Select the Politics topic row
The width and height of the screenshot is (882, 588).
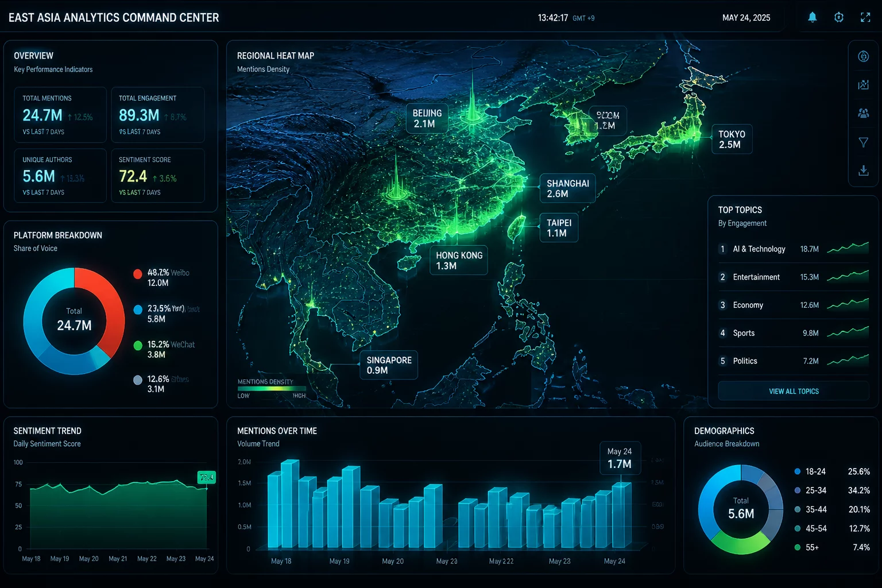click(x=794, y=361)
